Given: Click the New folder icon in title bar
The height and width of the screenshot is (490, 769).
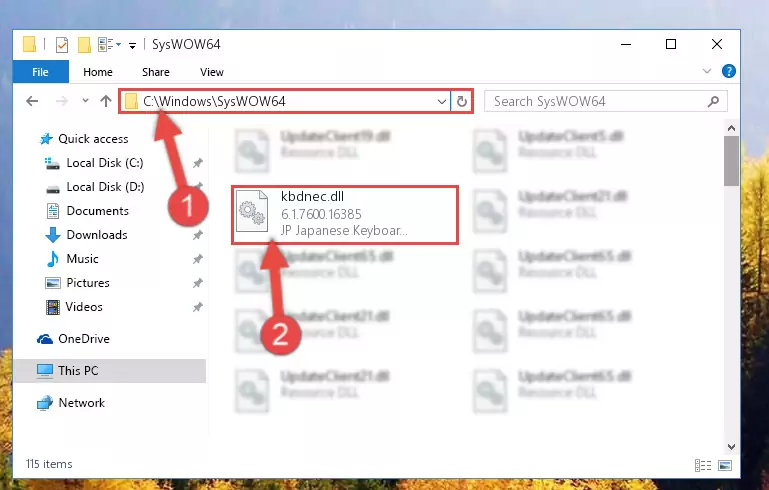Looking at the screenshot, I should coord(84,45).
